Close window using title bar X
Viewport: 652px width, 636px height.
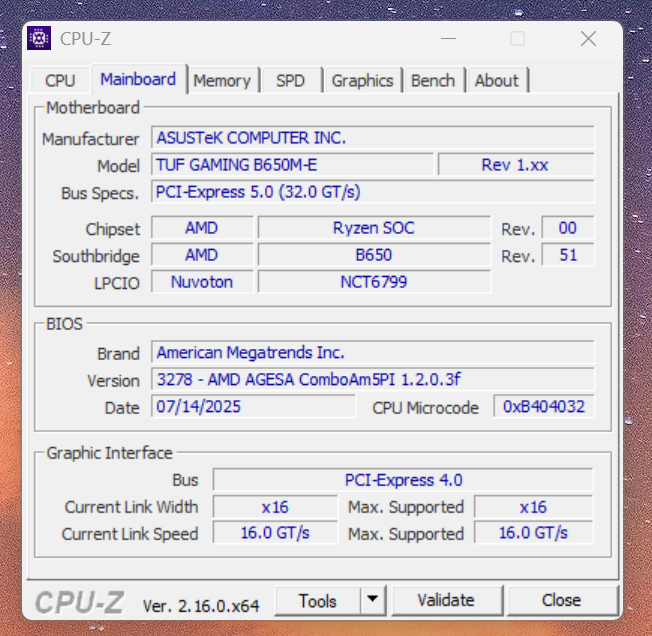[x=588, y=39]
